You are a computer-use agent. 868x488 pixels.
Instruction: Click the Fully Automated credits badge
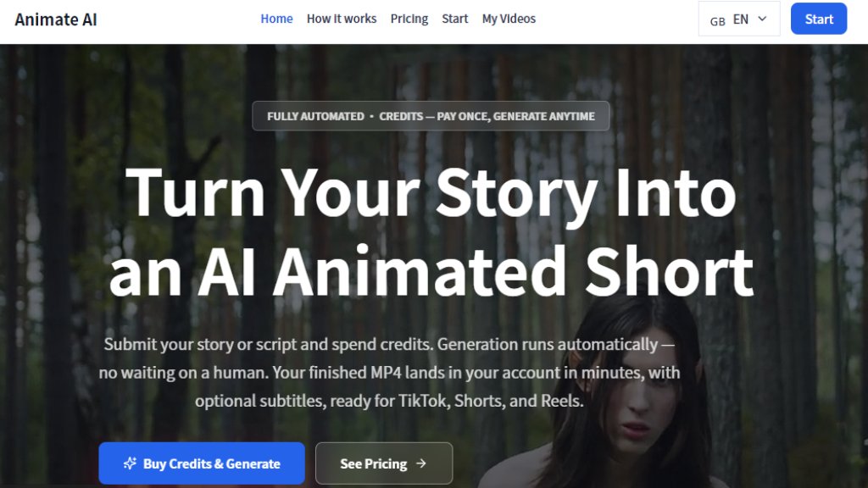click(431, 116)
